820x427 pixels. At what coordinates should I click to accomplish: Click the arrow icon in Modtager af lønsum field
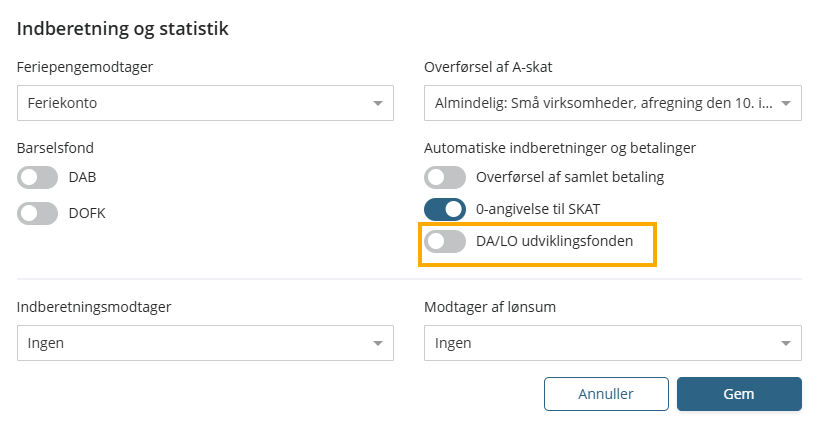pyautogui.click(x=786, y=343)
